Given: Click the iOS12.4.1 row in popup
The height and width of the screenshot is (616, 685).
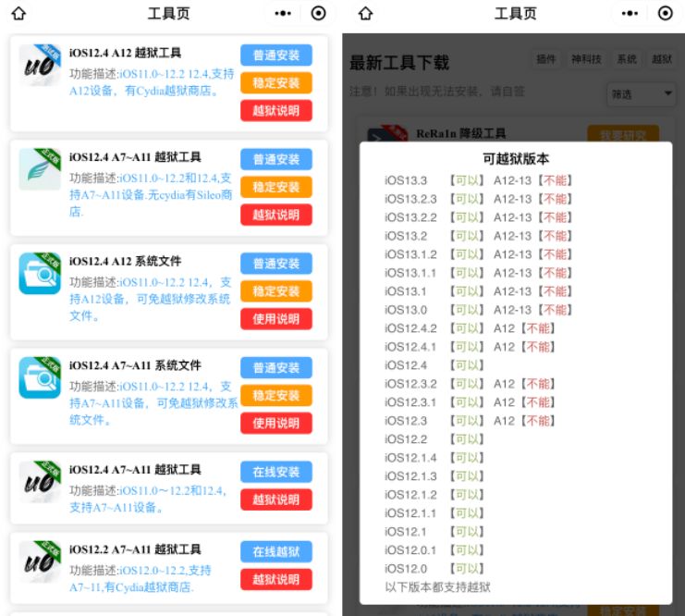Looking at the screenshot, I should pos(470,347).
